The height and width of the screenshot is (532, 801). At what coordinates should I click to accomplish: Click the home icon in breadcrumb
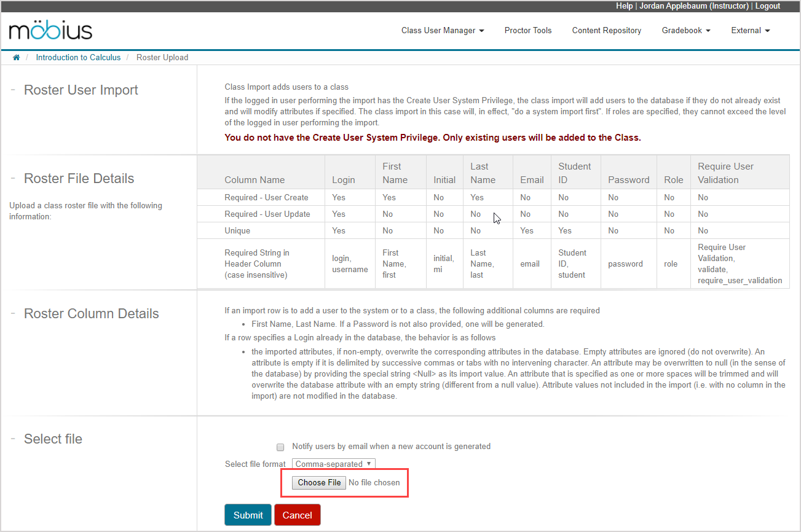pyautogui.click(x=17, y=58)
